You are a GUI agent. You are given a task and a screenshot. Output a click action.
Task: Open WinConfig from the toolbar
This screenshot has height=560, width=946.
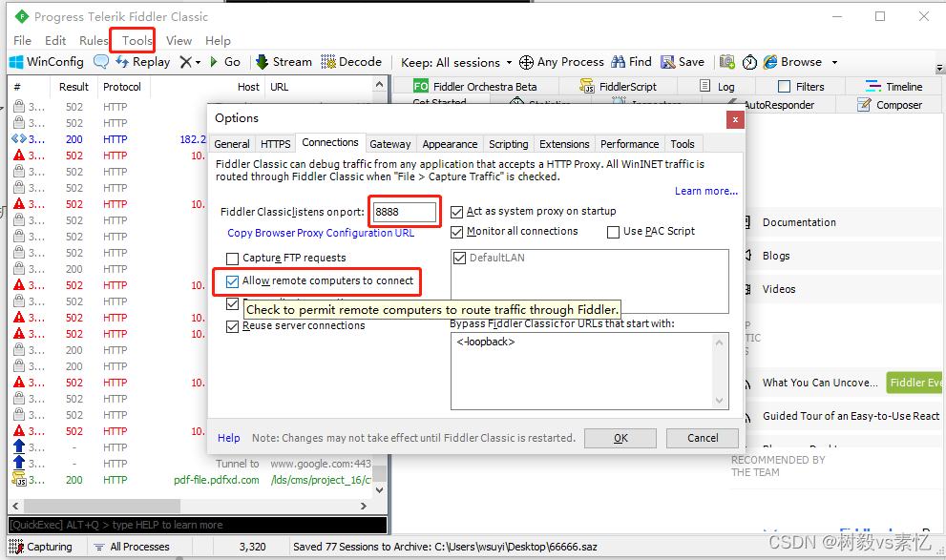click(47, 61)
